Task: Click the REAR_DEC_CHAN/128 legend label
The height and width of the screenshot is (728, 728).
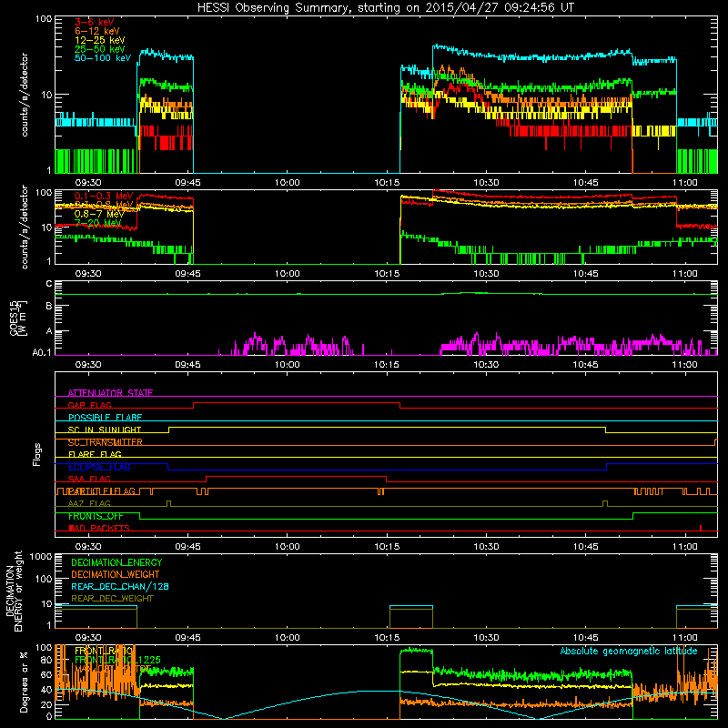Action: point(120,587)
